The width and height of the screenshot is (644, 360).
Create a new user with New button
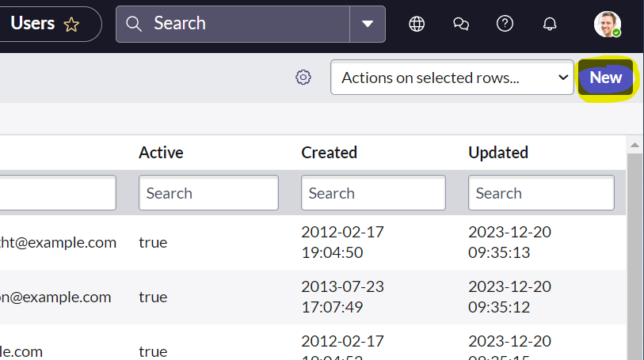click(605, 78)
